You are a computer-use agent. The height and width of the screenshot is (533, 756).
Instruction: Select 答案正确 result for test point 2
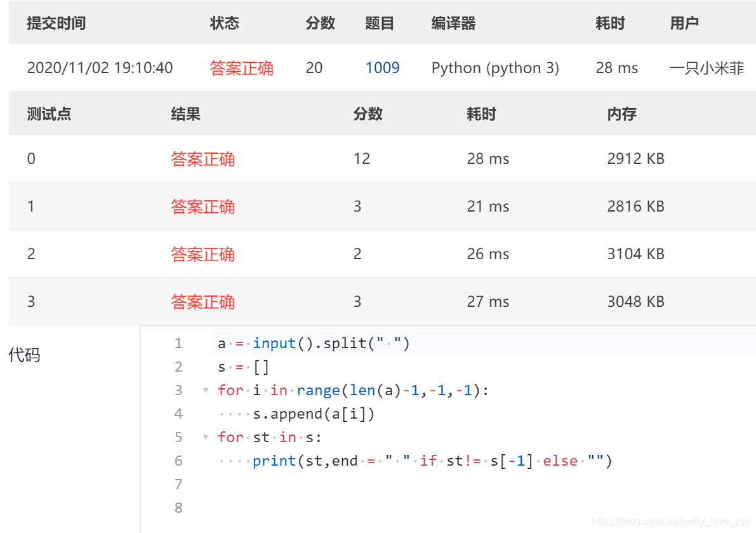pyautogui.click(x=203, y=254)
